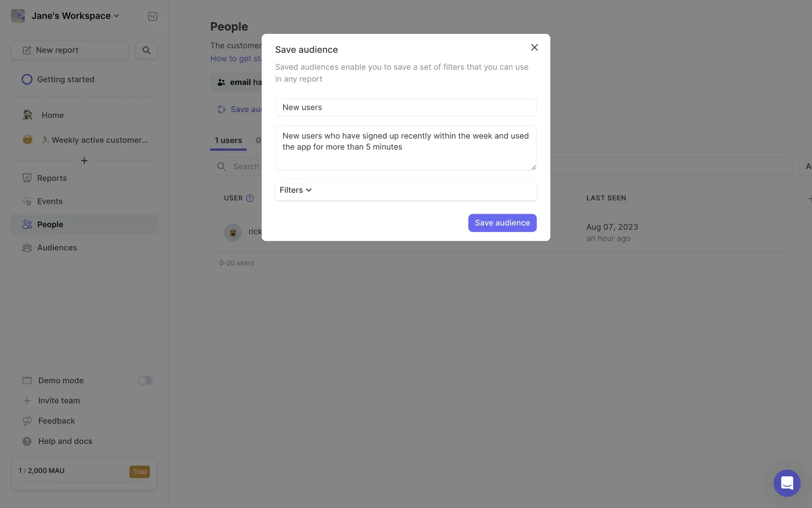Select the 1 users tab
The width and height of the screenshot is (812, 508).
pos(228,141)
